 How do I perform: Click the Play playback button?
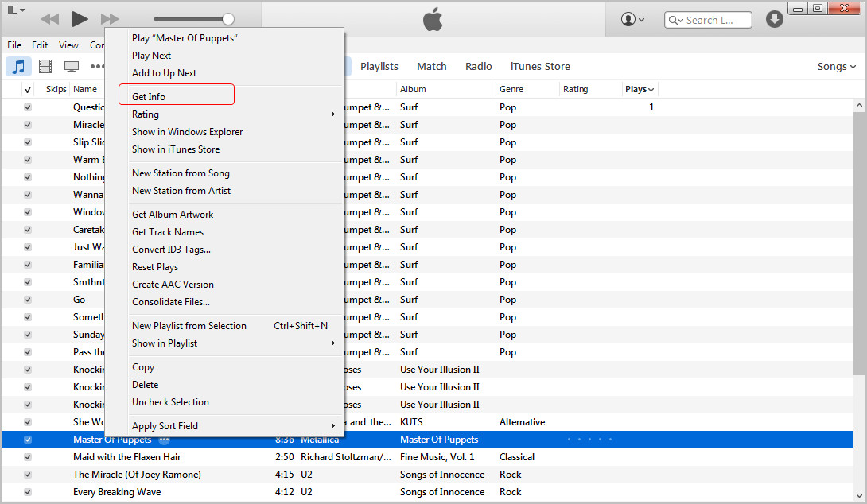pyautogui.click(x=80, y=19)
